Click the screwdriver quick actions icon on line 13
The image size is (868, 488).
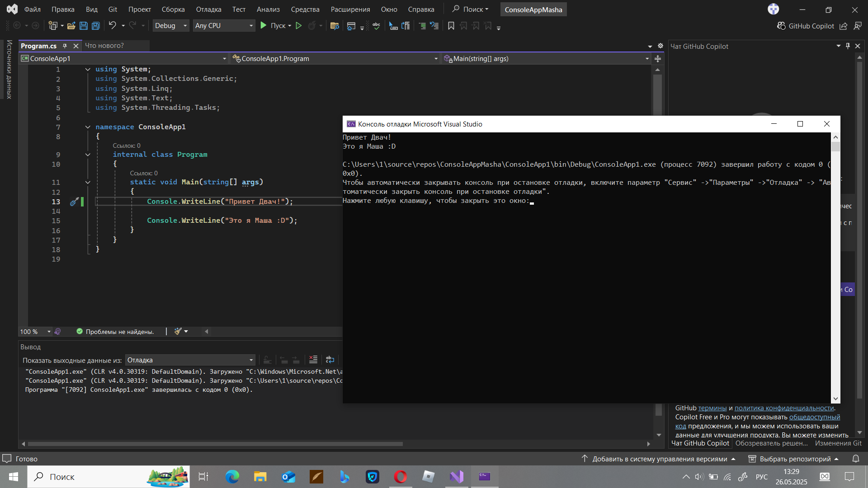(74, 202)
